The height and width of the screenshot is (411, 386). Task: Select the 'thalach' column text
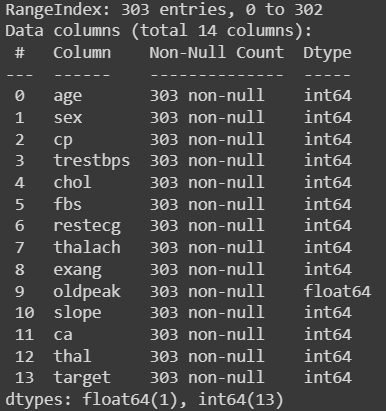click(87, 247)
